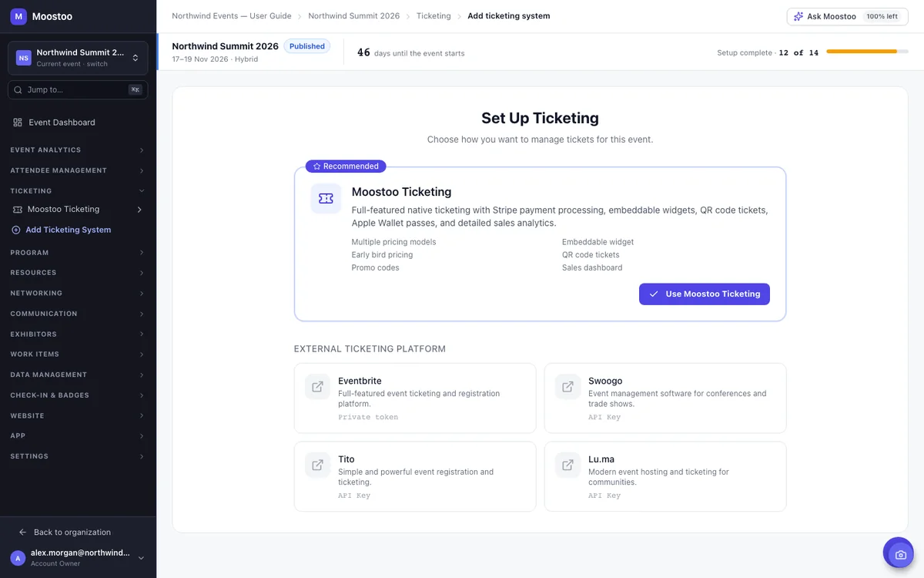The image size is (924, 578).
Task: Expand the Communication section
Action: (x=78, y=314)
